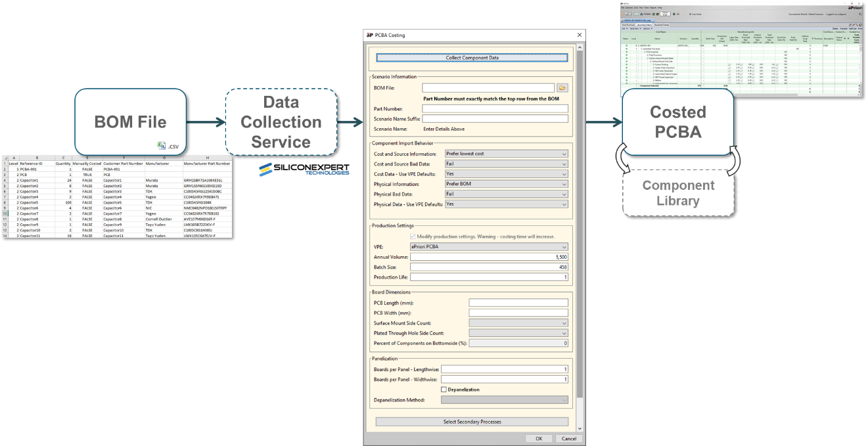Open Cost and Source Information dropdown

(x=506, y=154)
